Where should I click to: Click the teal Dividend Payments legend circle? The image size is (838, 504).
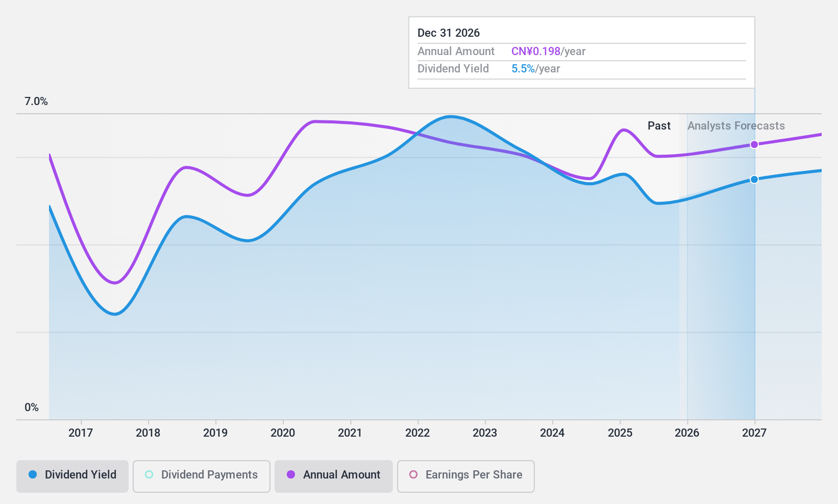[149, 474]
